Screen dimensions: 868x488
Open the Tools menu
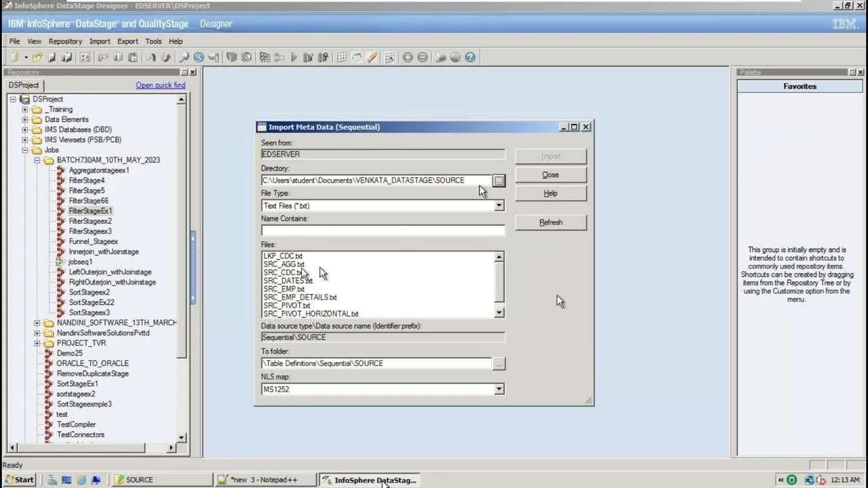[x=153, y=41]
